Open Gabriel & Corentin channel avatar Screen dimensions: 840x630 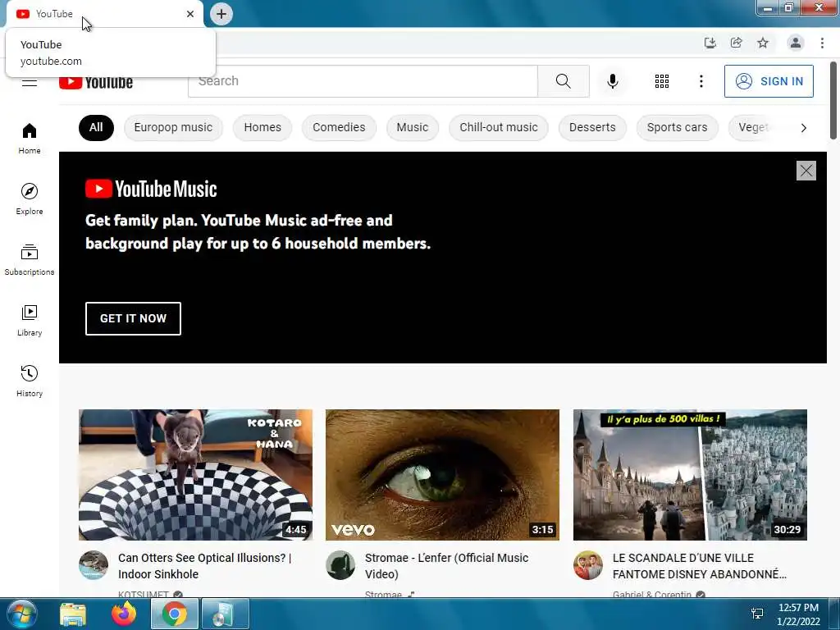point(587,565)
